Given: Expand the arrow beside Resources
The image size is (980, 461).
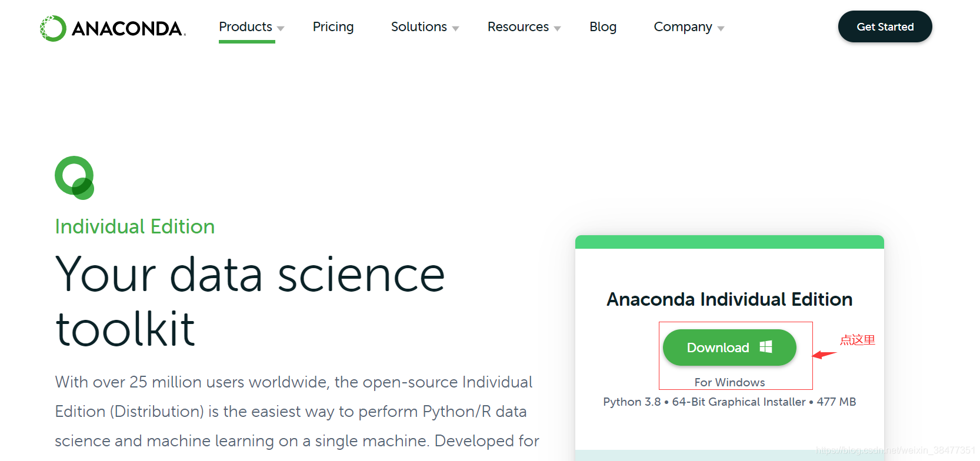Looking at the screenshot, I should (x=557, y=28).
